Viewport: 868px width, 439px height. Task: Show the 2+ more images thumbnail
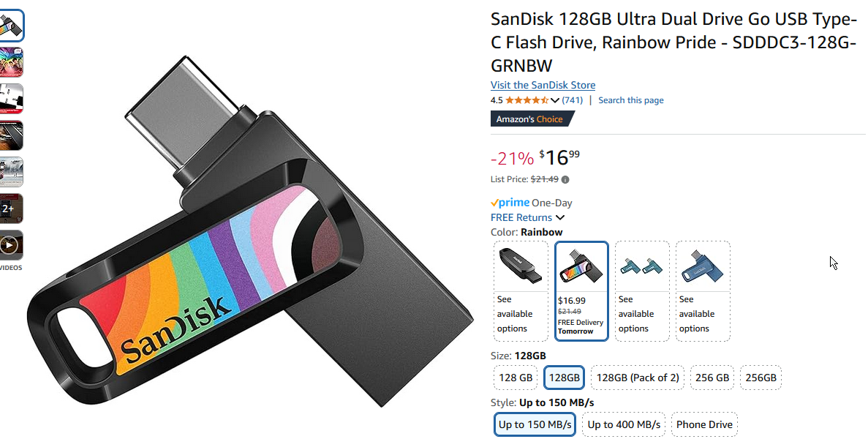(10, 208)
